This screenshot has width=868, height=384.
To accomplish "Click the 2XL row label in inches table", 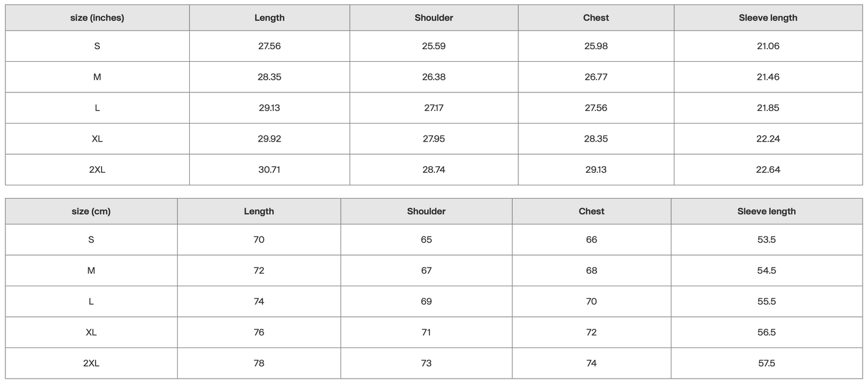I will click(97, 170).
